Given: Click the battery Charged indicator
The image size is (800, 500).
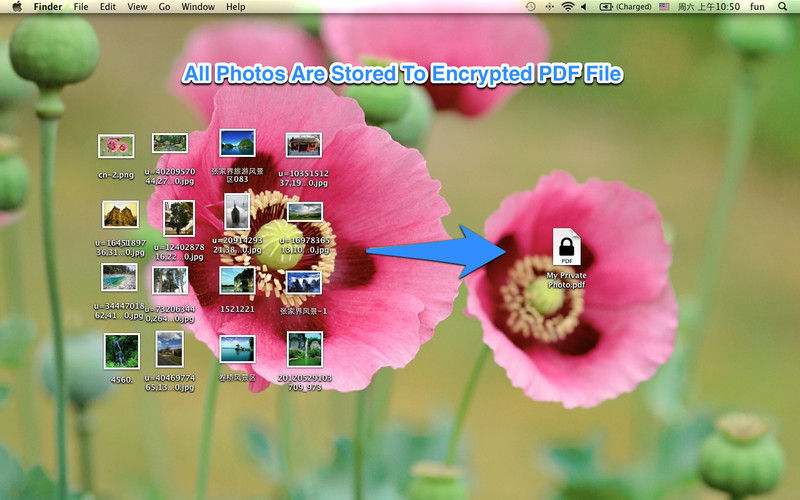Looking at the screenshot, I should (625, 7).
